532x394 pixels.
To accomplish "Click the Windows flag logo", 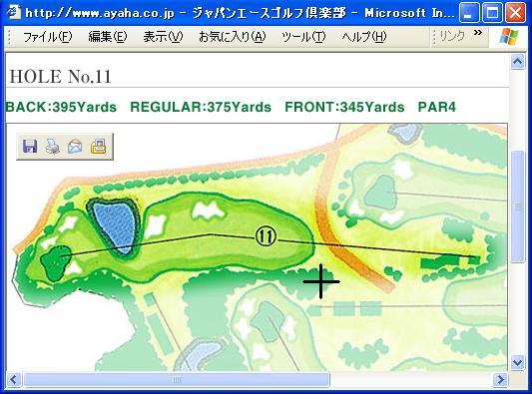I will click(x=509, y=37).
